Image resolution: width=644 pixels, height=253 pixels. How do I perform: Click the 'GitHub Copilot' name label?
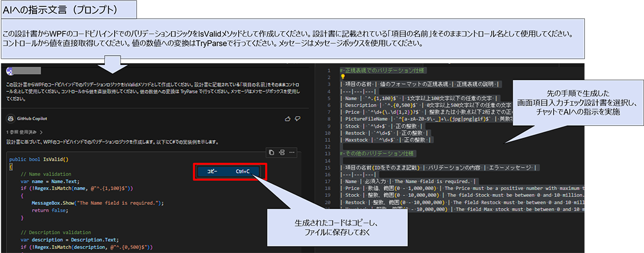tap(32, 119)
